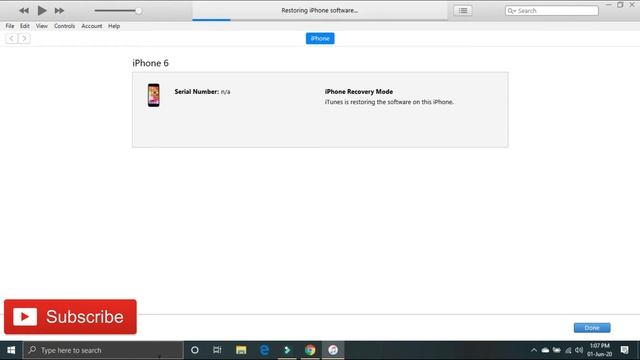The image size is (640, 360).
Task: Click the Done button
Action: coord(592,328)
